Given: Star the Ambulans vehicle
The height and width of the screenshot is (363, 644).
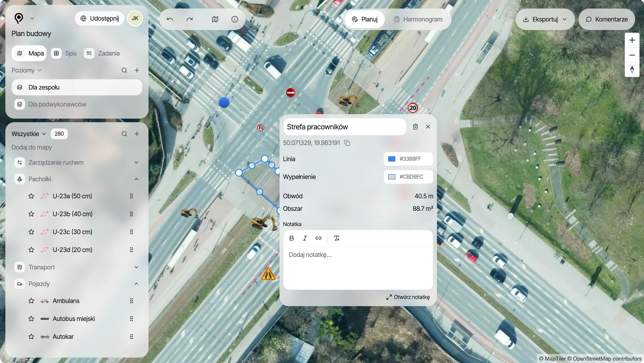Looking at the screenshot, I should [x=31, y=301].
